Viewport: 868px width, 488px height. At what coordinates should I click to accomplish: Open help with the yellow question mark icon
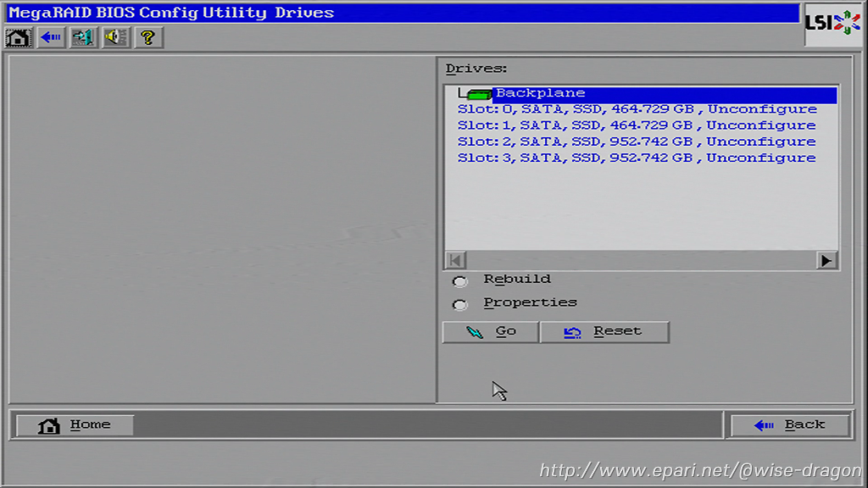point(148,37)
